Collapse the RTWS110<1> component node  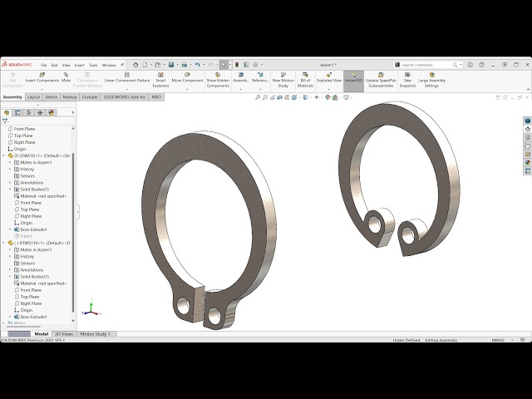coord(3,243)
